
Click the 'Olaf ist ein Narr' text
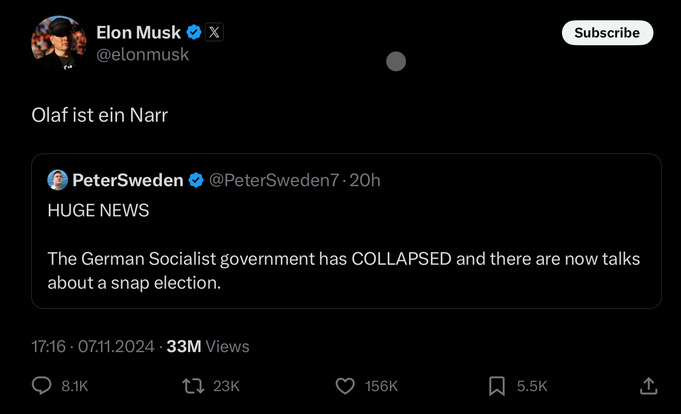click(x=100, y=115)
